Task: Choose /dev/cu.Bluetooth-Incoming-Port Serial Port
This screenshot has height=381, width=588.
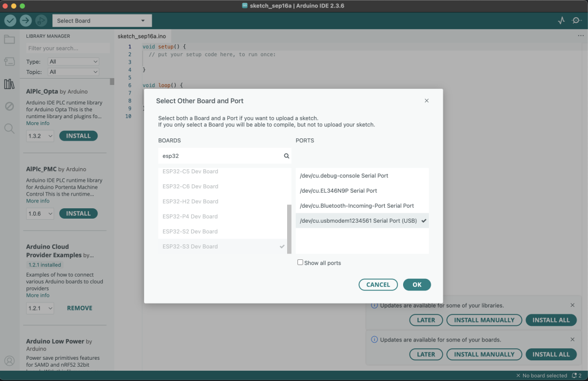Action: tap(362, 205)
